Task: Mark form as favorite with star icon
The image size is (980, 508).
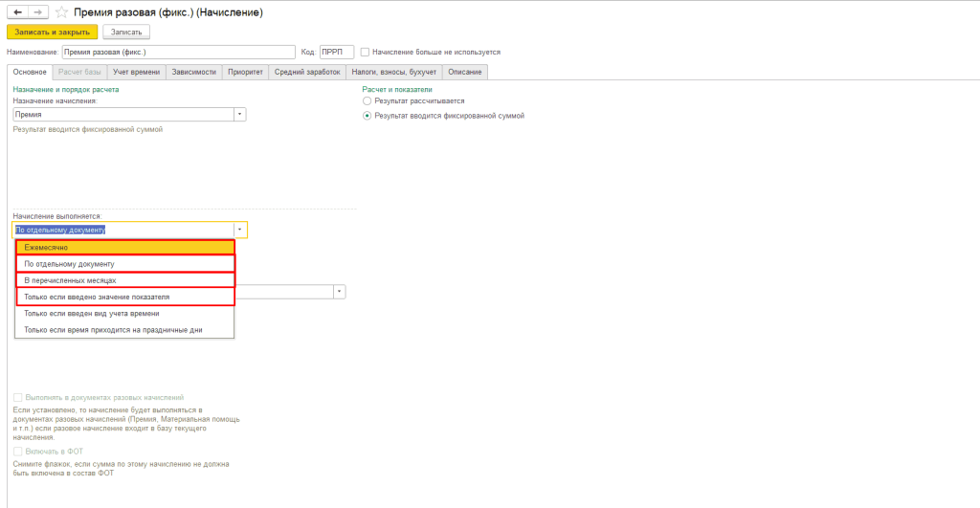Action: pos(62,12)
